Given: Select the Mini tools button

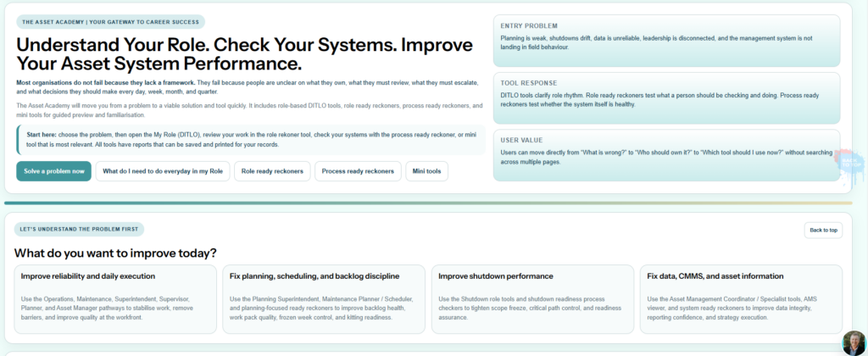Looking at the screenshot, I should 427,171.
